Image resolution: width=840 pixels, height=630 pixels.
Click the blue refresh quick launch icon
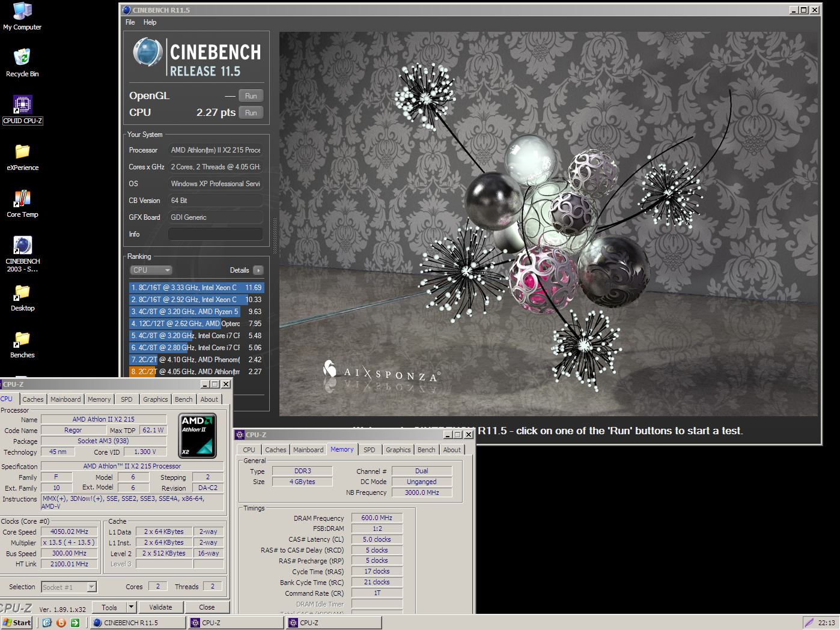pyautogui.click(x=47, y=623)
